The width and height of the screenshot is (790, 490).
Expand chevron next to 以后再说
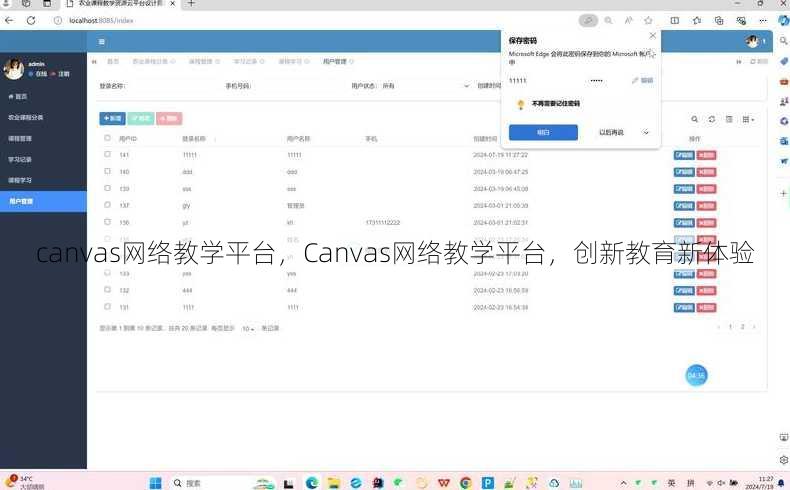tap(646, 132)
